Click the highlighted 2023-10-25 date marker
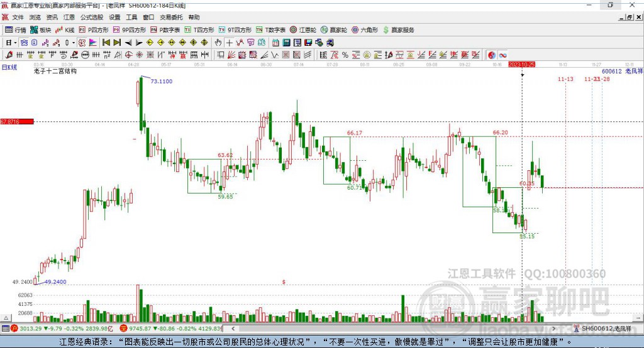The image size is (644, 348). (521, 65)
